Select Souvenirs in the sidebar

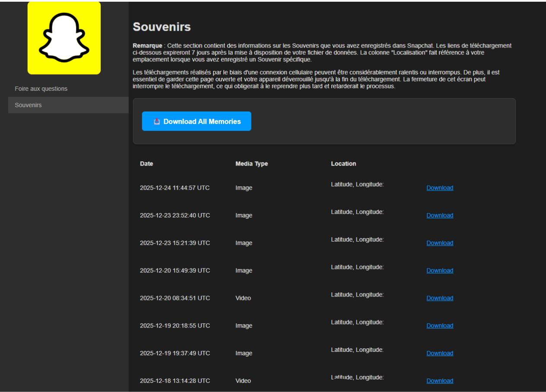pyautogui.click(x=28, y=105)
